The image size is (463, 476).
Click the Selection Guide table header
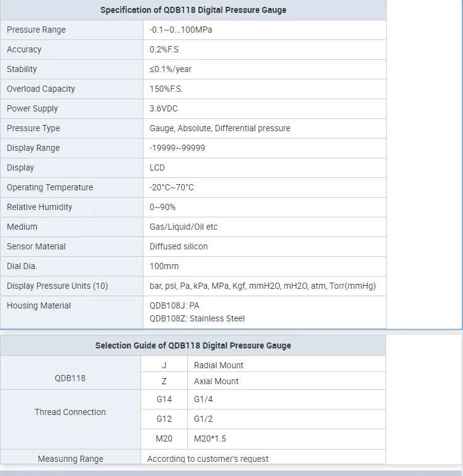point(193,345)
